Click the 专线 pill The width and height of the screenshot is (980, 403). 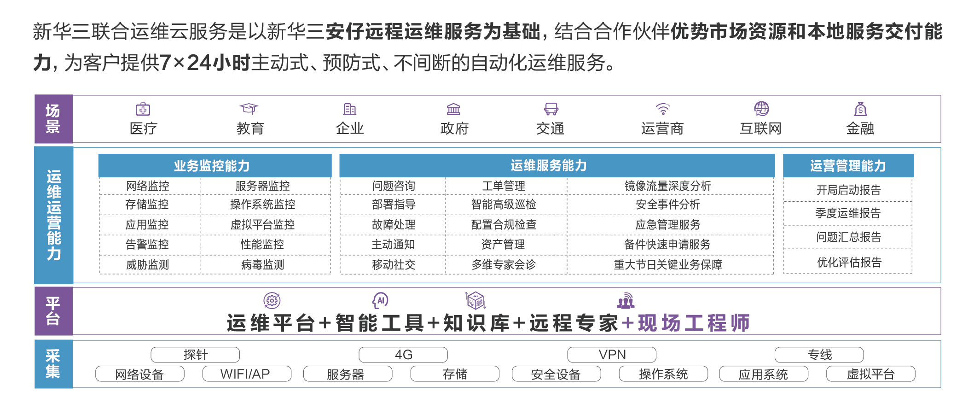(819, 355)
